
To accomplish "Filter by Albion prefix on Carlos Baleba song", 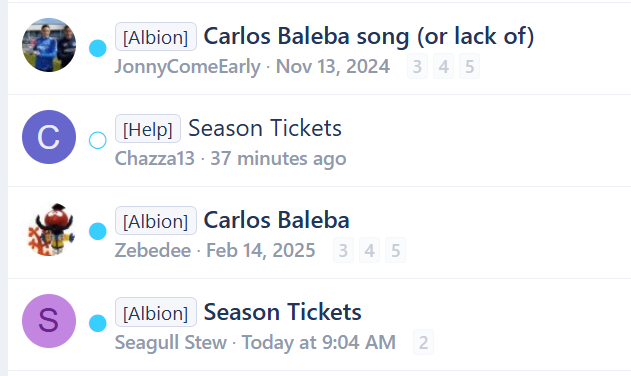I will point(156,37).
